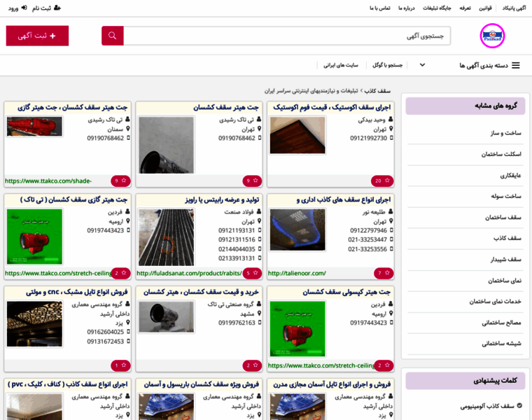Open ad اجرای انواع سقف های کاذب اداری
532x420 pixels.
(344, 199)
